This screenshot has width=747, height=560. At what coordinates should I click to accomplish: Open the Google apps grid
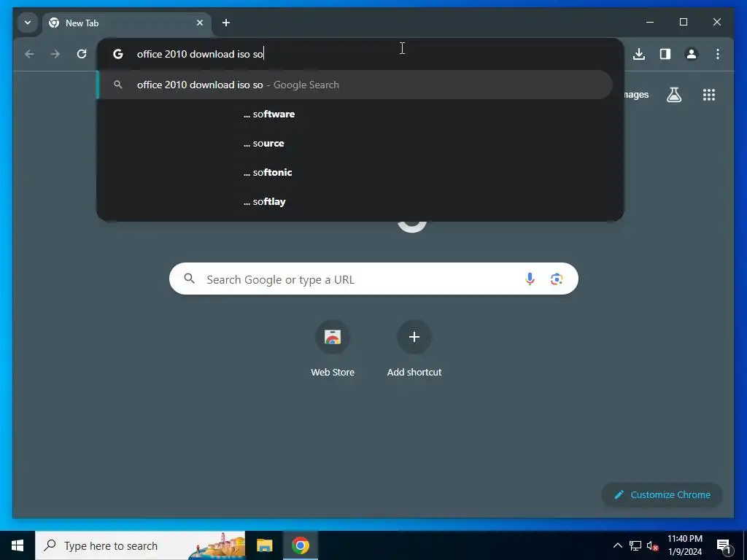pos(709,95)
